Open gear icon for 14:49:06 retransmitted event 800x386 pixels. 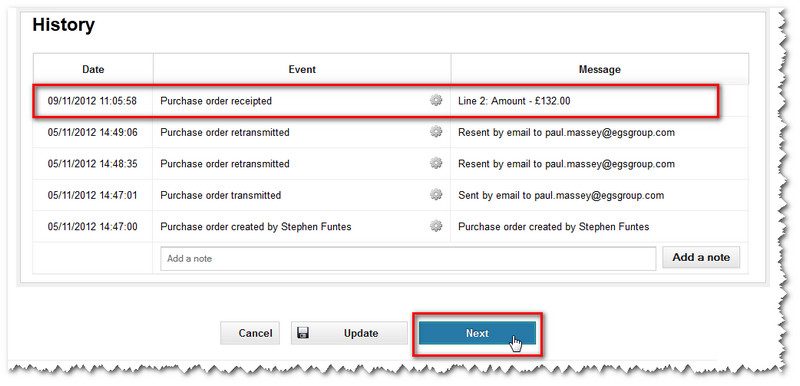tap(436, 132)
